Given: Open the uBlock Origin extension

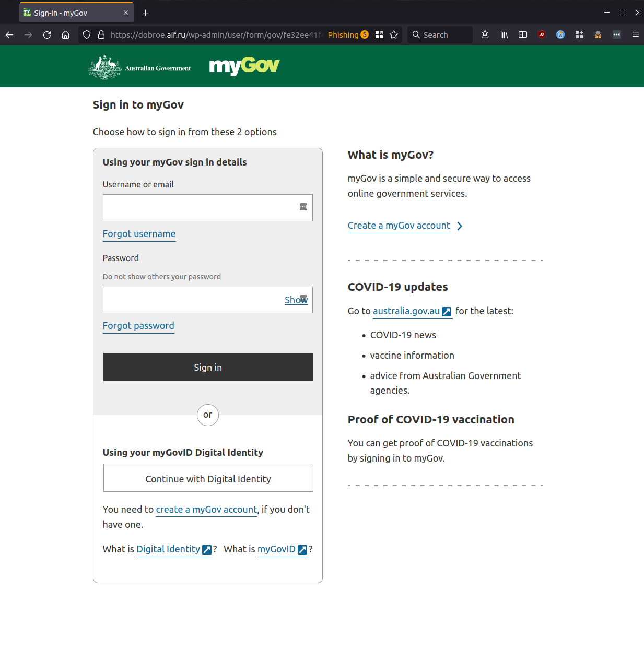Looking at the screenshot, I should coord(542,34).
